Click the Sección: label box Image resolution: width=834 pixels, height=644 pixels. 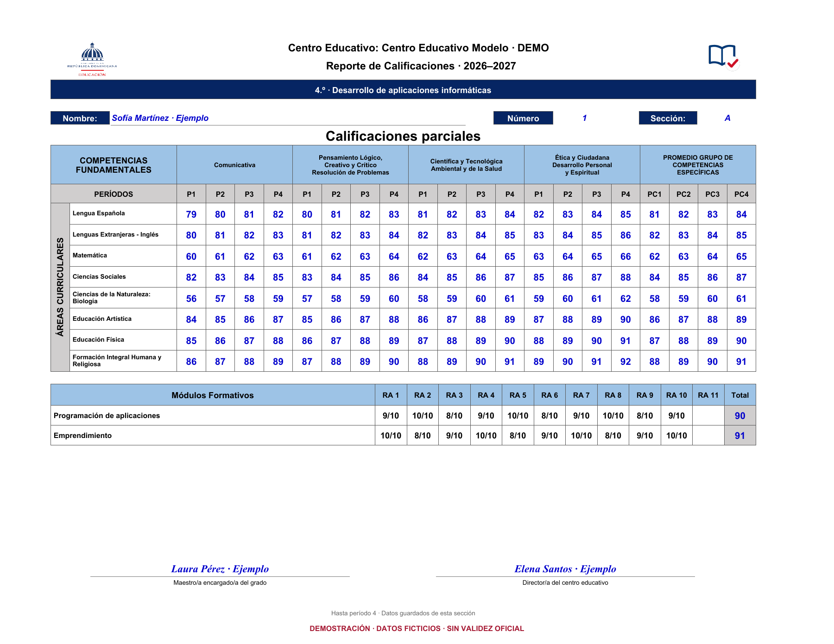[668, 118]
